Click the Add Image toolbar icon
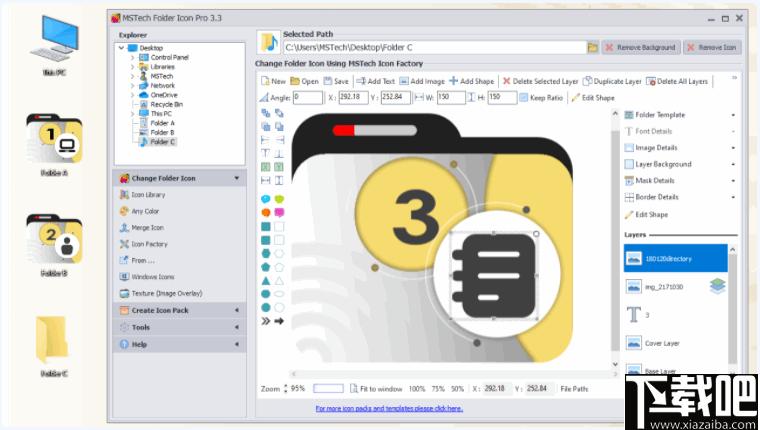 pos(421,81)
